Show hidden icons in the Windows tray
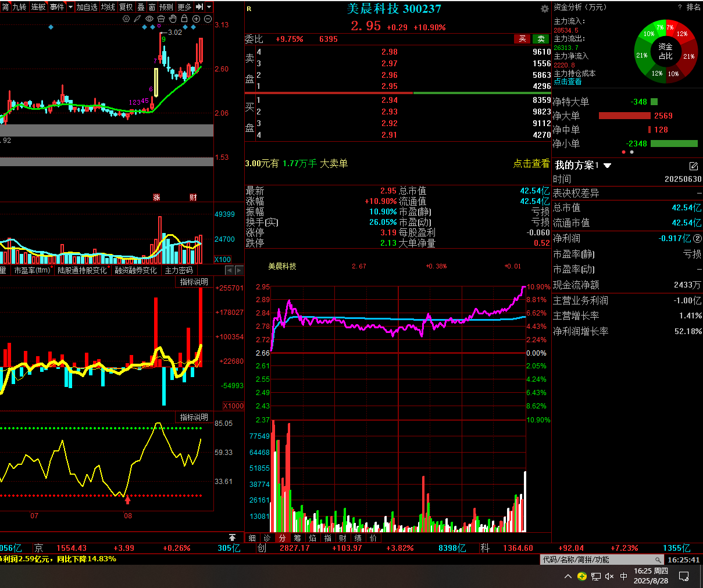 [568, 576]
